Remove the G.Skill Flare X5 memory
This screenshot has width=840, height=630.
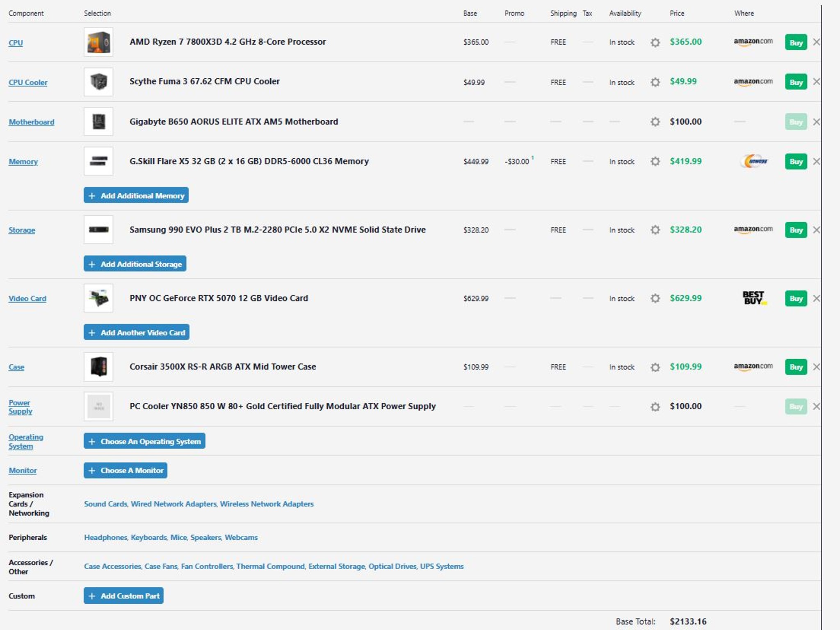pyautogui.click(x=816, y=161)
